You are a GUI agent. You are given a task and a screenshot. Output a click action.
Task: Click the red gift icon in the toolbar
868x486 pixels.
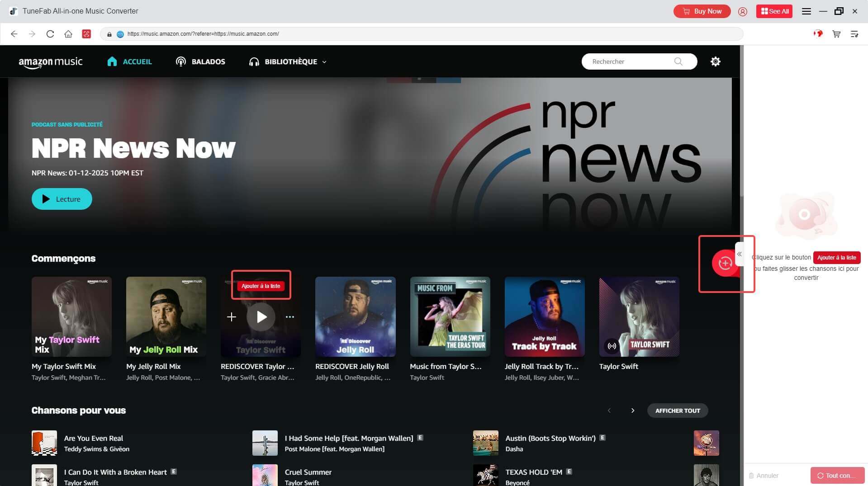click(x=818, y=33)
